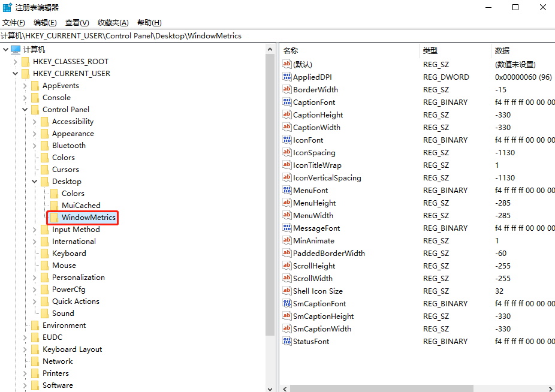Click the tree pane scrollbar down arrow
This screenshot has height=392, width=555.
tap(270, 387)
